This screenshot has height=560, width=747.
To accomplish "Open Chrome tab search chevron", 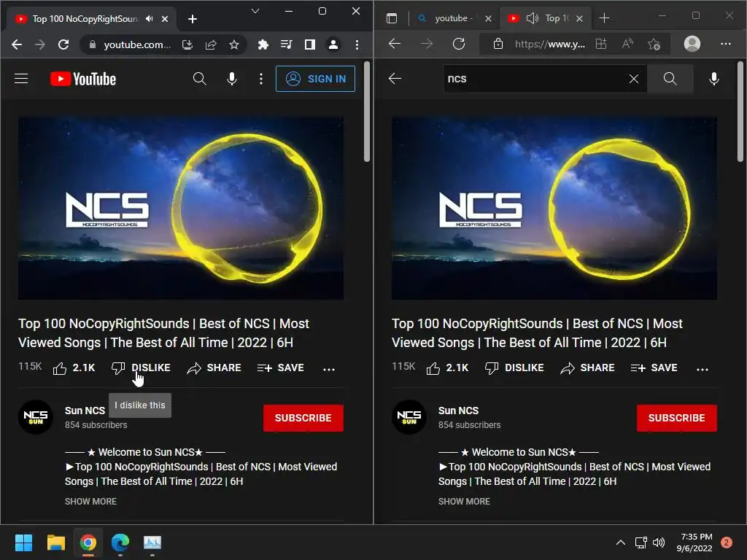I will 255,11.
